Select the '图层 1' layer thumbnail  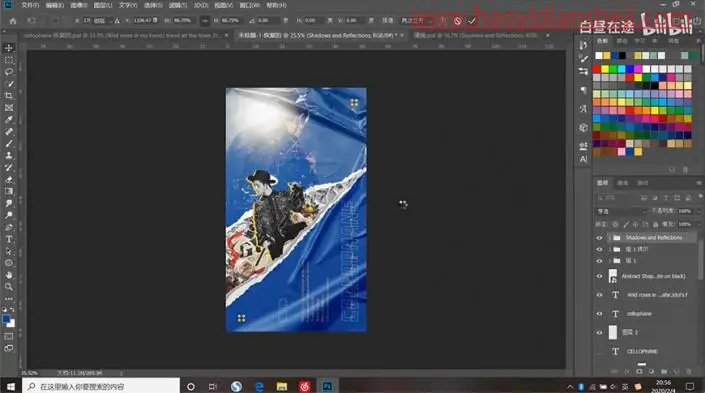tap(613, 333)
